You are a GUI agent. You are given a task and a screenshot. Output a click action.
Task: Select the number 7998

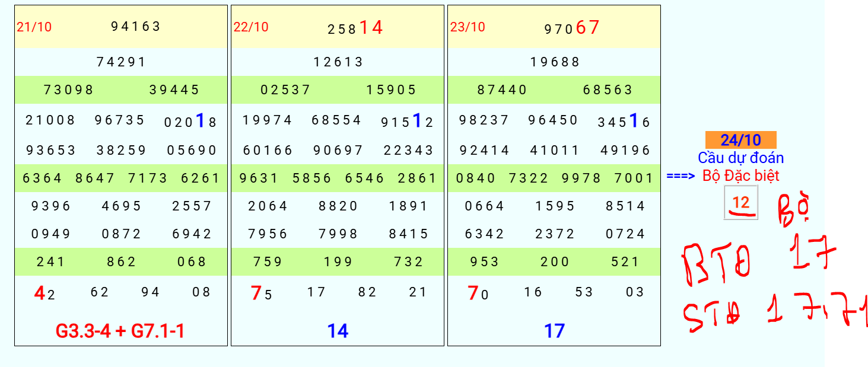pyautogui.click(x=338, y=234)
